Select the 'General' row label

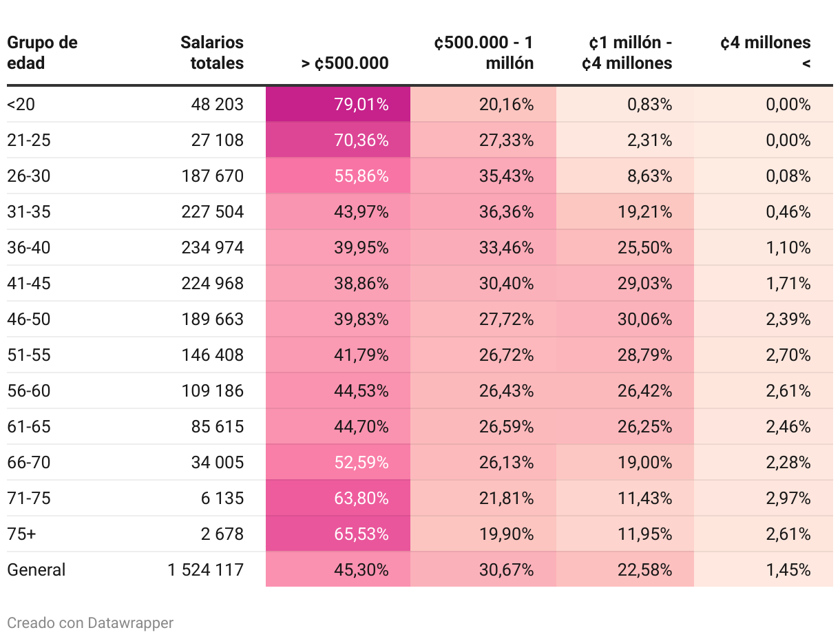tap(36, 570)
